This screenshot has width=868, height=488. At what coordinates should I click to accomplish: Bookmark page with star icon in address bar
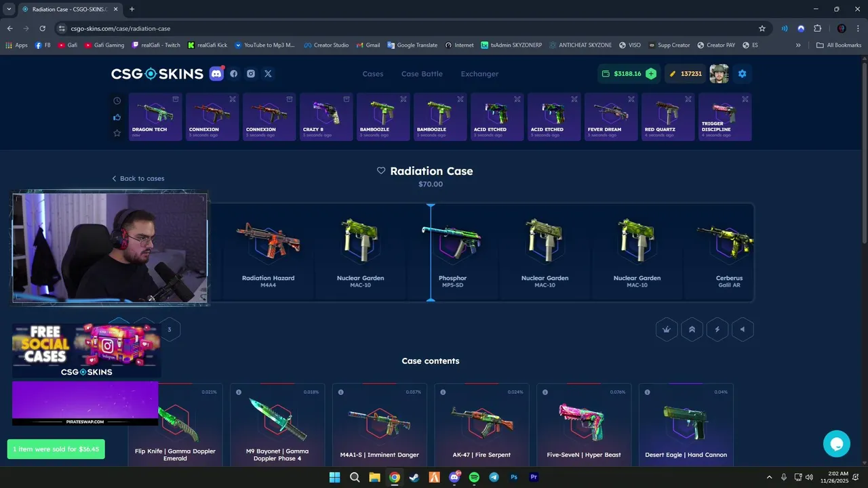tap(762, 28)
